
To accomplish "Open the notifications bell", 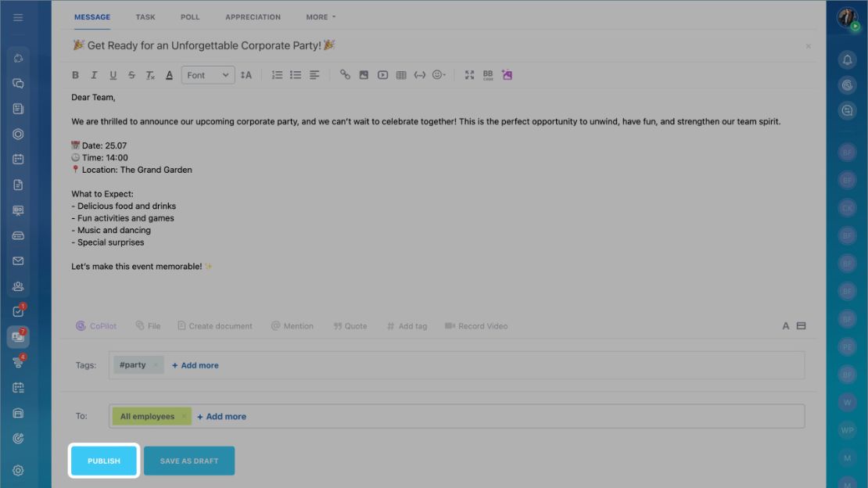I will click(x=847, y=59).
